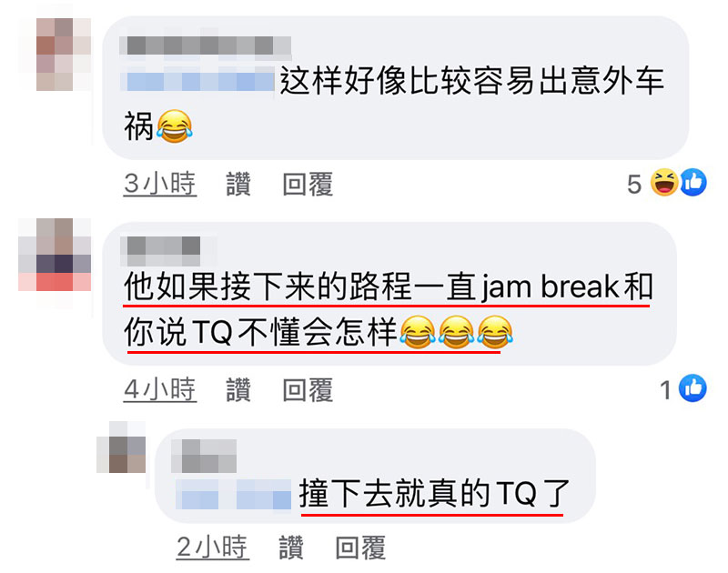Click 回覆 under the 3小時 comment
Image resolution: width=728 pixels, height=573 pixels.
click(308, 184)
